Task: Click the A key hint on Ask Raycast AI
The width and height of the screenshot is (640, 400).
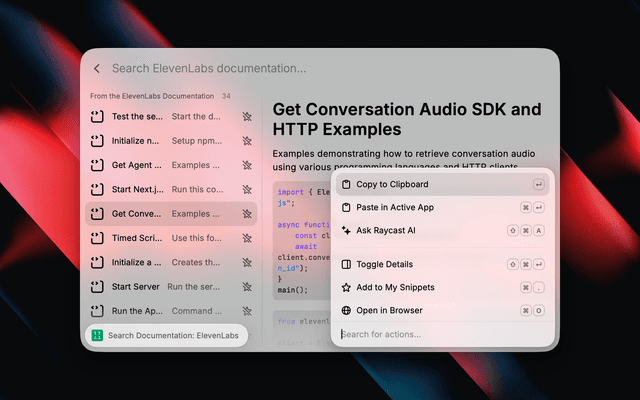Action: click(539, 231)
